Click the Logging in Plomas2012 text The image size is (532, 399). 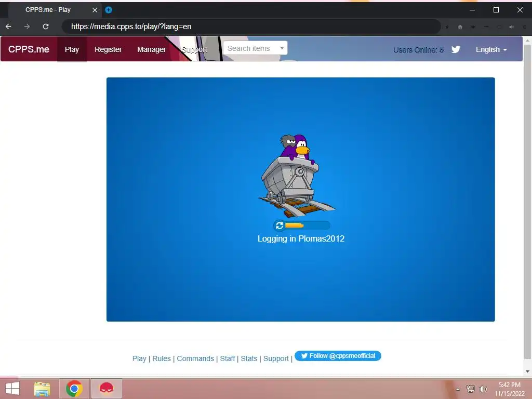point(301,239)
